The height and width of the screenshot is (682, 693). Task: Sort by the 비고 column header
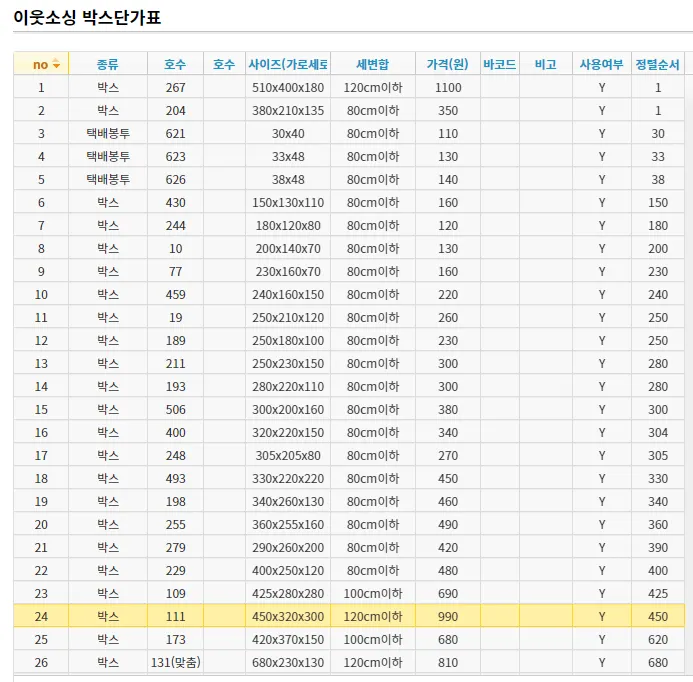546,65
